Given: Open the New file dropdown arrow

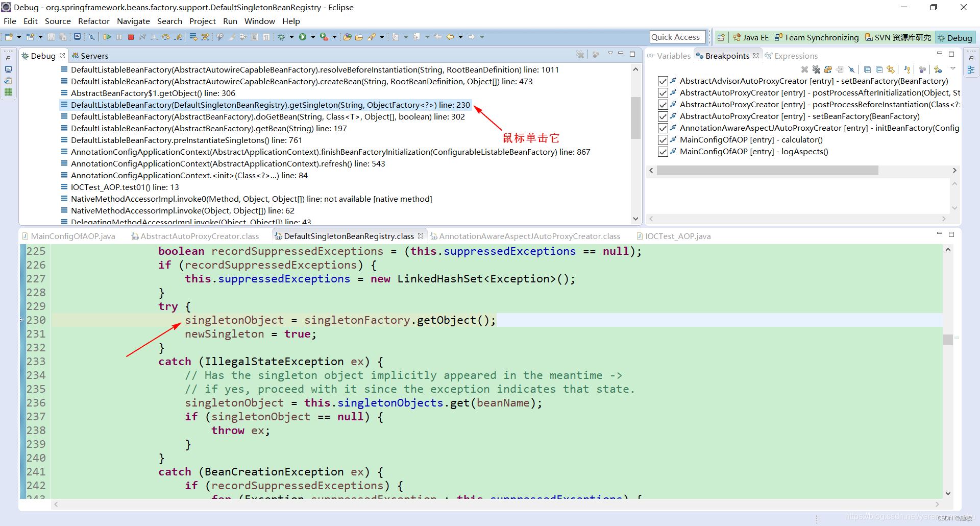Looking at the screenshot, I should (x=19, y=37).
